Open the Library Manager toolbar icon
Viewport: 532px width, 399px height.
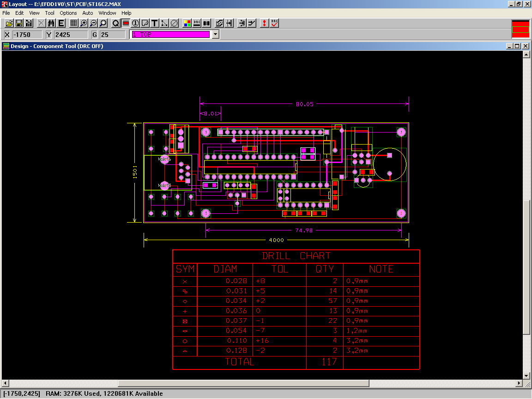pyautogui.click(x=29, y=23)
